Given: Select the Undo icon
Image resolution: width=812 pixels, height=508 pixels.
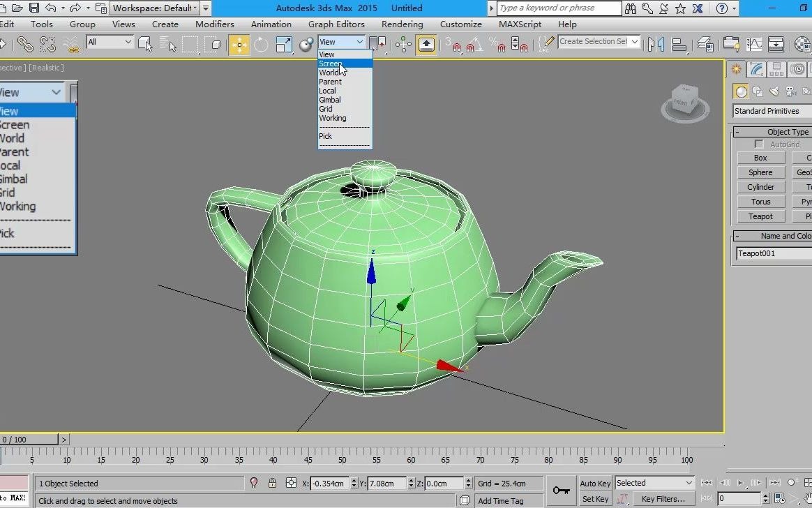Looking at the screenshot, I should click(50, 8).
